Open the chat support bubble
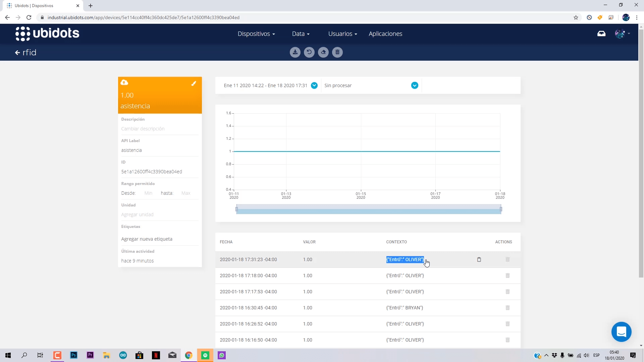The width and height of the screenshot is (644, 362). (621, 332)
